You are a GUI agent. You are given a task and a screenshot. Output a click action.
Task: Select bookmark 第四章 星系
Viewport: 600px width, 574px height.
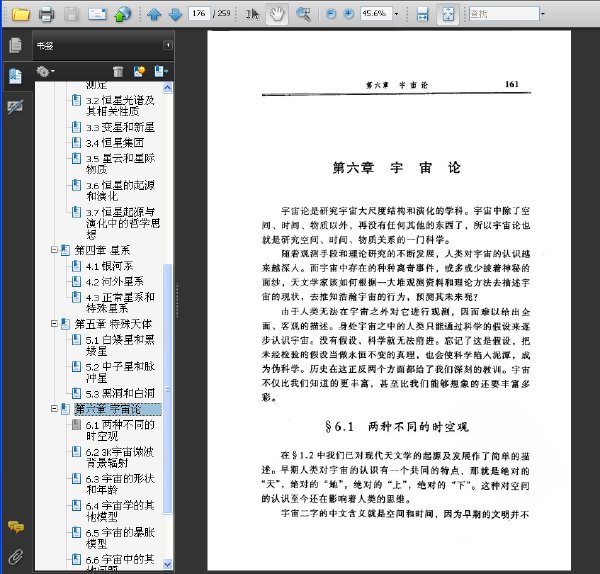[x=102, y=250]
